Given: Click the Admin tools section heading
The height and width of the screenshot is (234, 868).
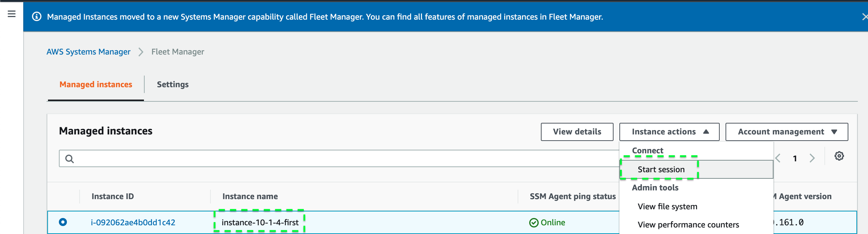Looking at the screenshot, I should pos(655,187).
